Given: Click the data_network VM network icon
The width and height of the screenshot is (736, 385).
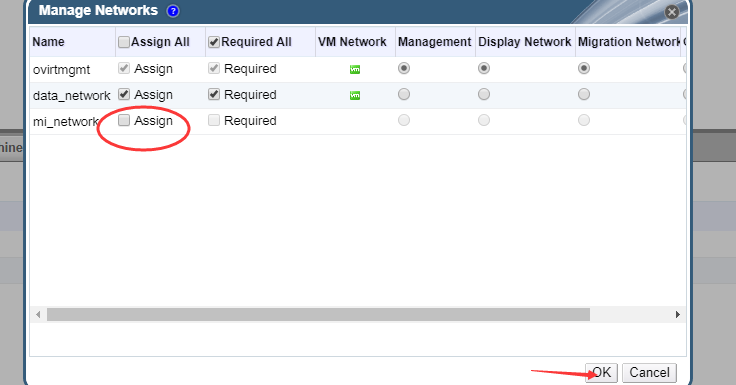Looking at the screenshot, I should 355,95.
